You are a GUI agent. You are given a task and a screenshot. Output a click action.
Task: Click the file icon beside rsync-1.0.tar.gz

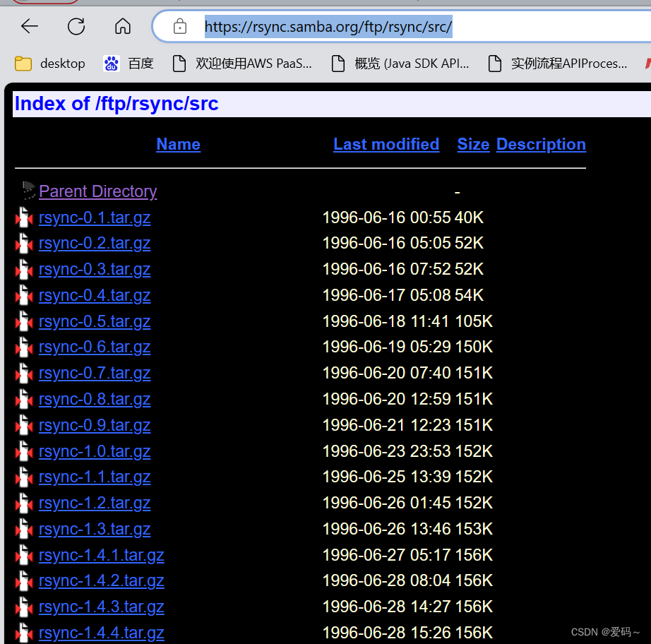24,452
